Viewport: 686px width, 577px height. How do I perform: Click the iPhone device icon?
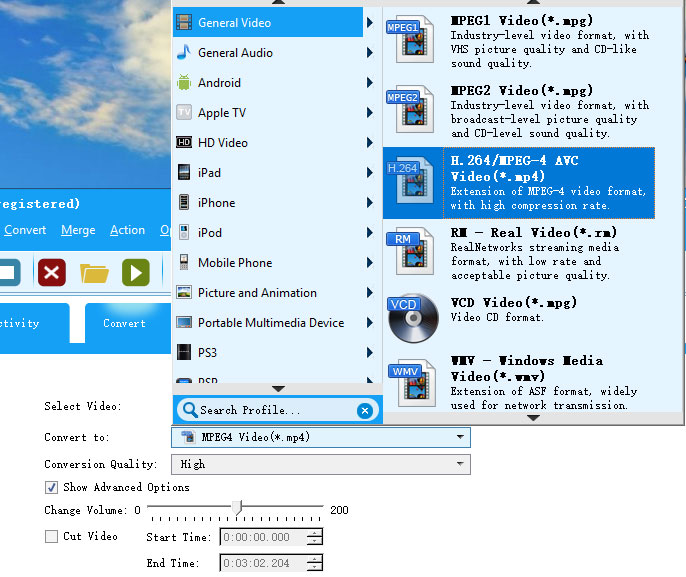184,202
